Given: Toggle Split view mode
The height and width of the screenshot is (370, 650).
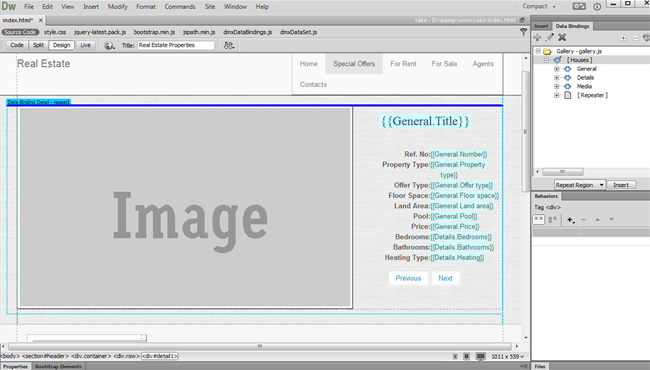Looking at the screenshot, I should pos(38,45).
